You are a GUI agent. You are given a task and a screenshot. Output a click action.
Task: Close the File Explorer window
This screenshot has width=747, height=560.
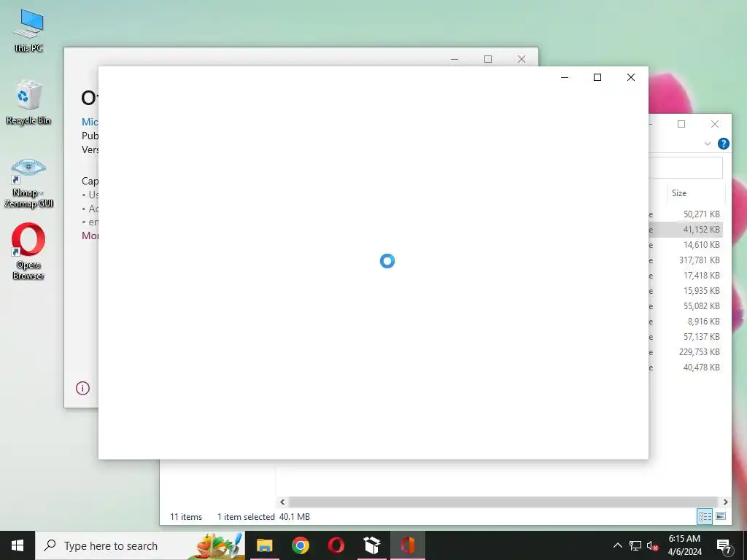tap(715, 124)
